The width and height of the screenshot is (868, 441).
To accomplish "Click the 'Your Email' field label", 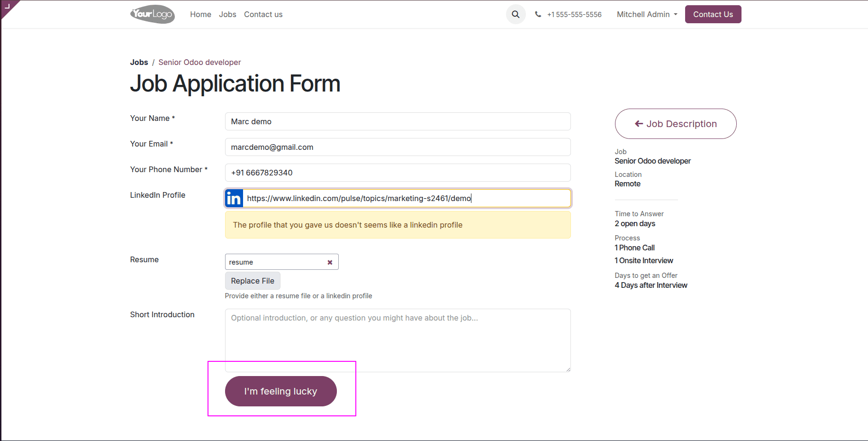I will click(152, 144).
